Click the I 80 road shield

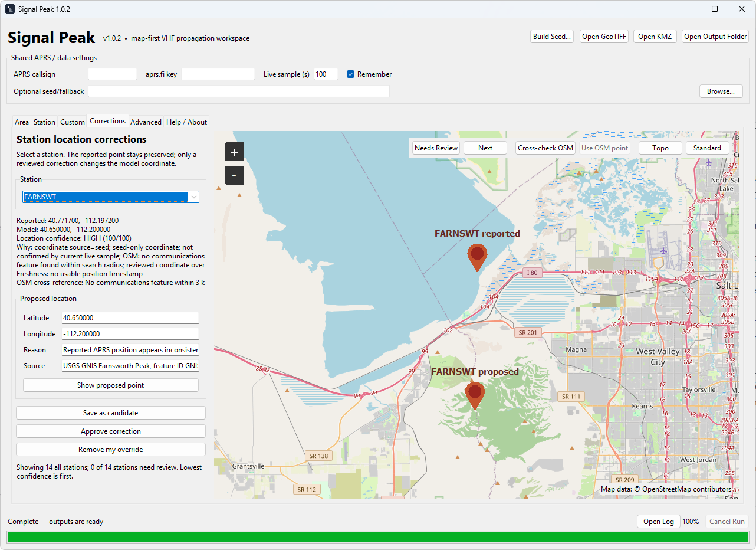532,273
